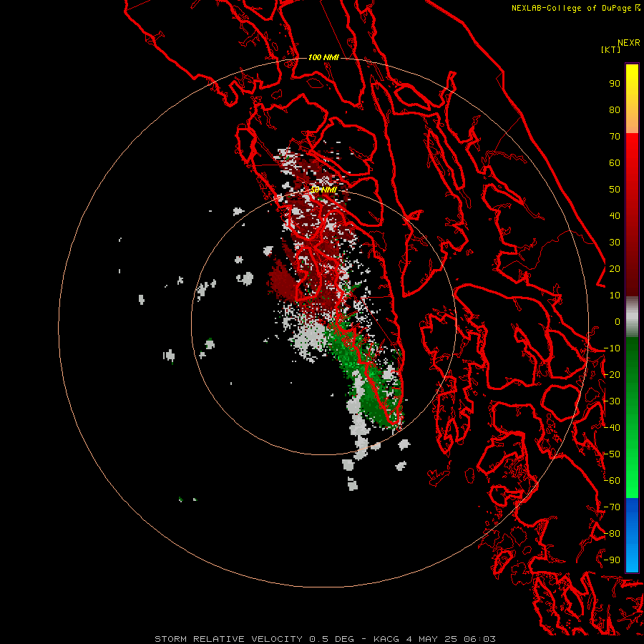Click the -80 value on velocity scale
644x644 pixels.
point(612,534)
